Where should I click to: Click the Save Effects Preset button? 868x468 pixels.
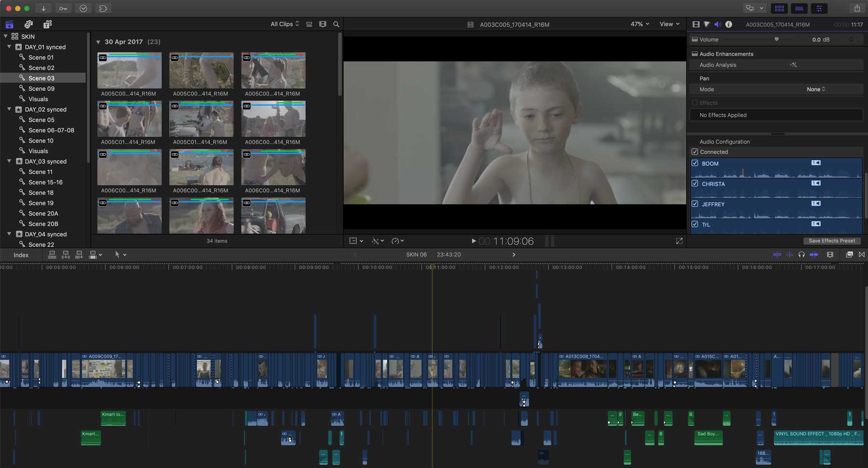(x=832, y=241)
